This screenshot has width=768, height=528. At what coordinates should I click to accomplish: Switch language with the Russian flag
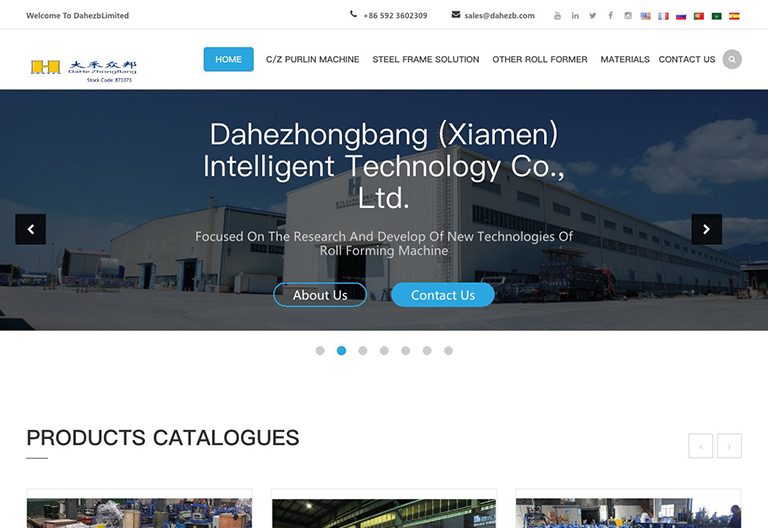[681, 16]
